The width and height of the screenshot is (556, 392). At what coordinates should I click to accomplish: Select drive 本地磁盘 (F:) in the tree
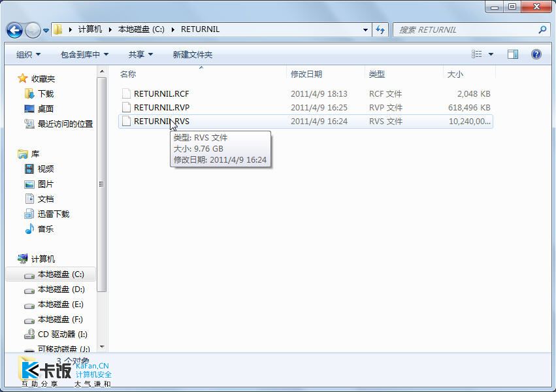pyautogui.click(x=60, y=319)
